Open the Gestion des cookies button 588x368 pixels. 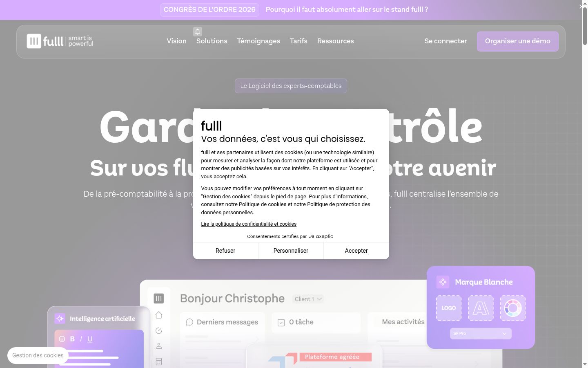pos(38,355)
